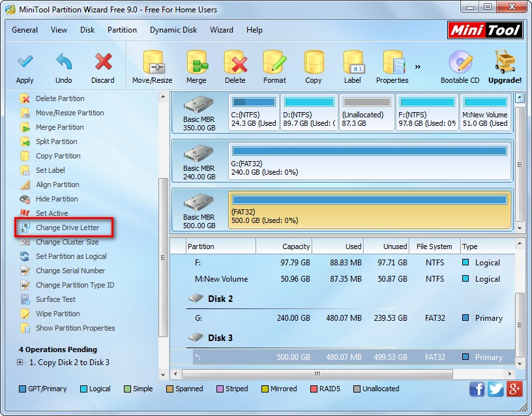Select the G: row under Disk 2

click(x=343, y=318)
